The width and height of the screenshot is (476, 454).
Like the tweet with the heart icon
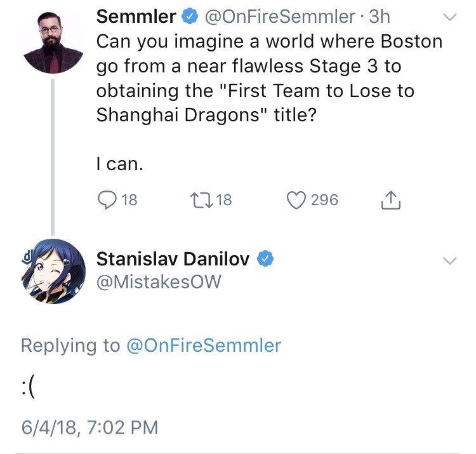coord(296,200)
